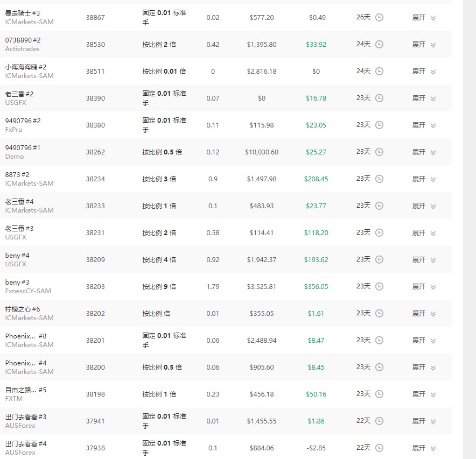The width and height of the screenshot is (476, 459).
Task: Click the Activtrades broker label
Action: coord(22,49)
